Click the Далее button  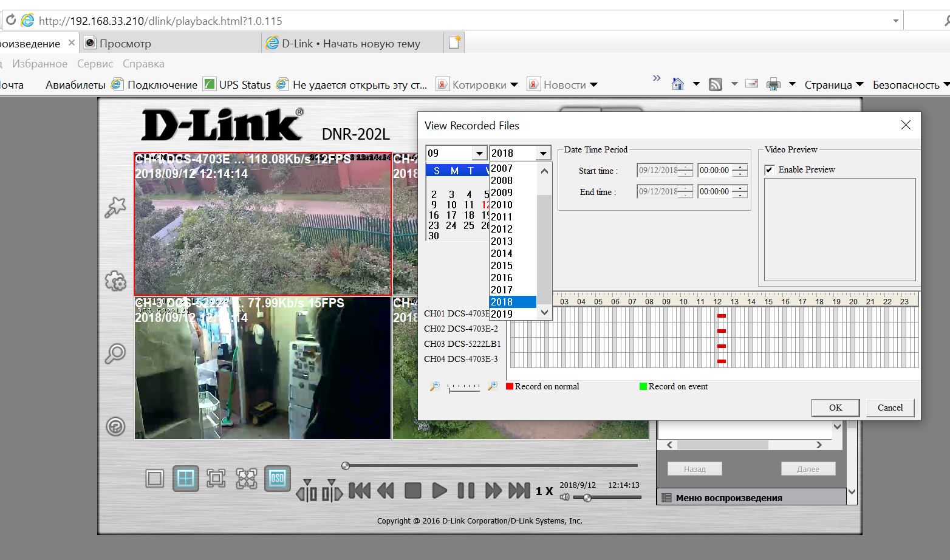(808, 469)
